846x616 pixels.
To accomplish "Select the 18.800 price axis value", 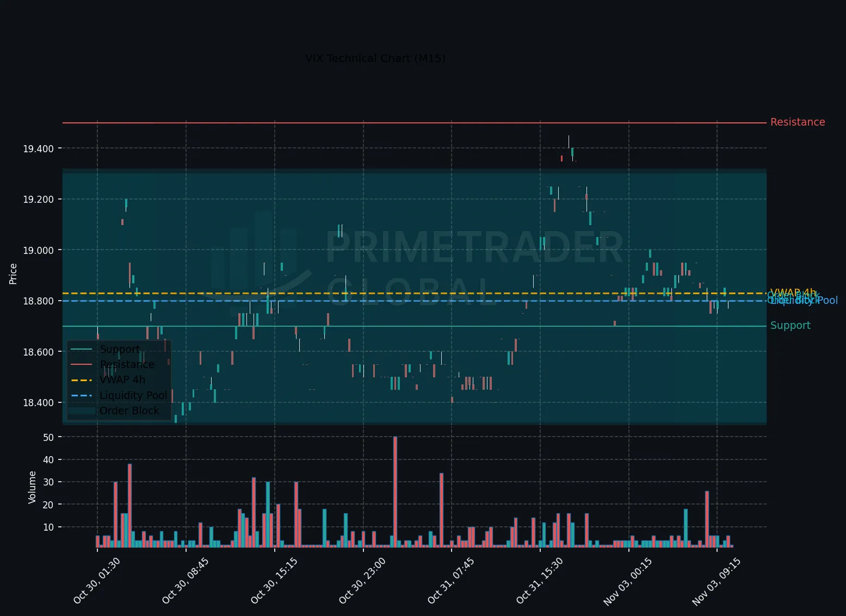I will (38, 301).
